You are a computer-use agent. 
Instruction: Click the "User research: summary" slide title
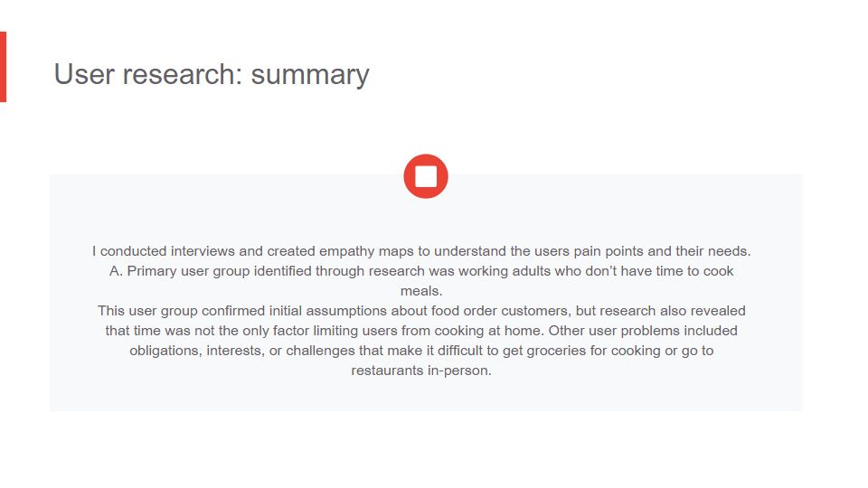click(212, 74)
